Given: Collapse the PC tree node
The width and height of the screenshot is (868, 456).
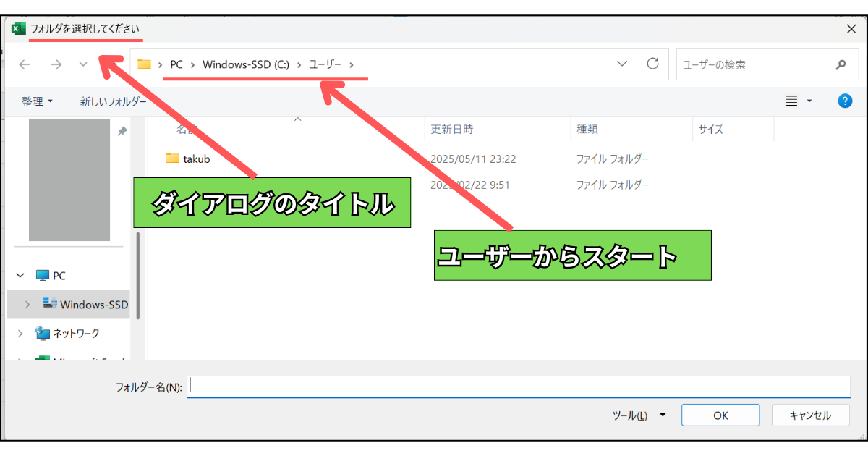Looking at the screenshot, I should 20,276.
